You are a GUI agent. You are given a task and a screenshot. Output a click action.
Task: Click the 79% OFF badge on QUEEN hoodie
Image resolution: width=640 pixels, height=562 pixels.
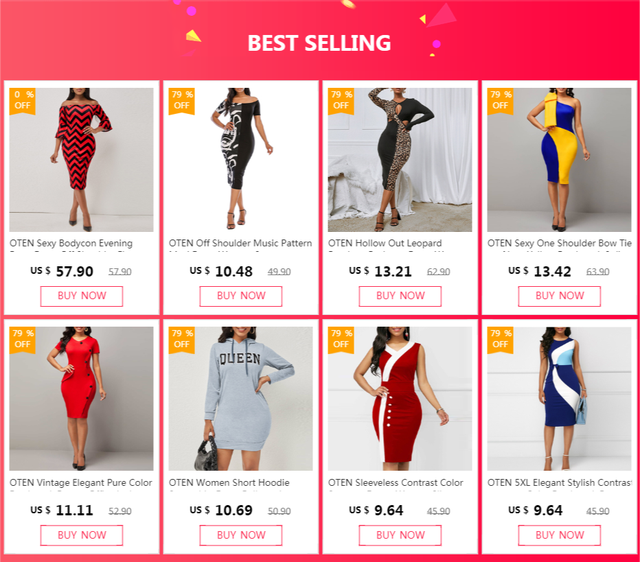182,340
